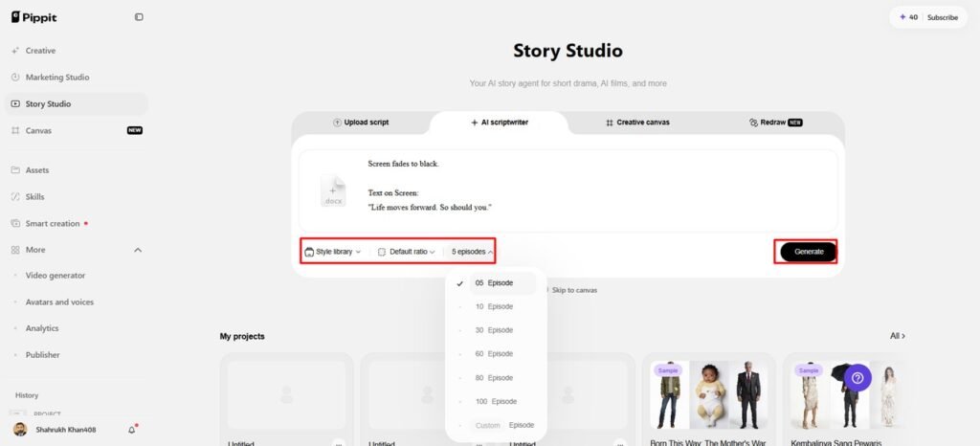Collapse the 5 episodes dropdown
The height and width of the screenshot is (446, 980).
click(472, 252)
